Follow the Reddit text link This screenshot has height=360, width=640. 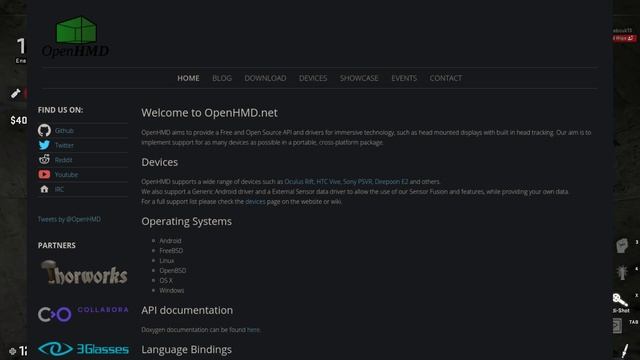coord(63,160)
